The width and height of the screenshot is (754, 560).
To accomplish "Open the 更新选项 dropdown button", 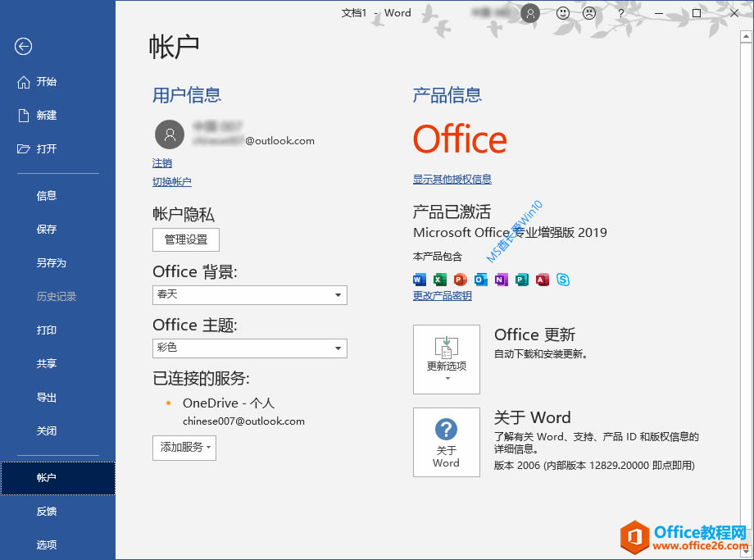I will (447, 359).
